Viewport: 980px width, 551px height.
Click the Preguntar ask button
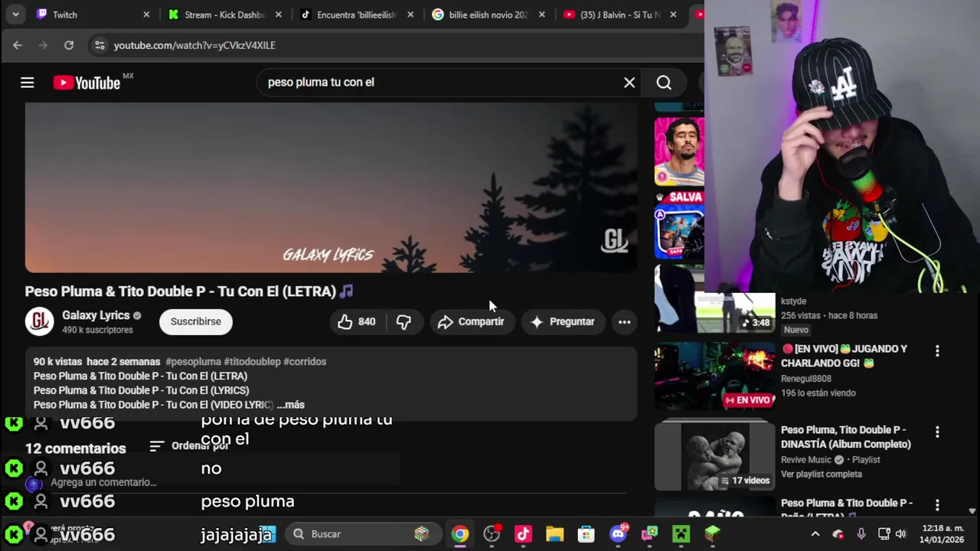pyautogui.click(x=562, y=322)
